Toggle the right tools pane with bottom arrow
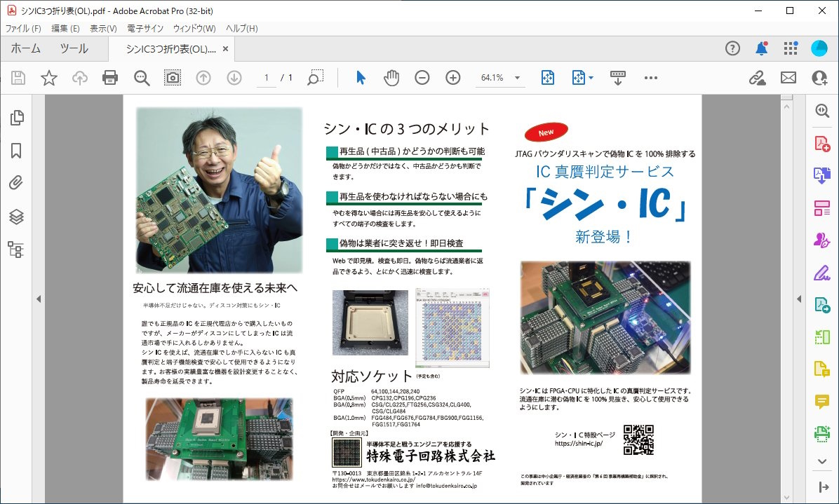The width and height of the screenshot is (839, 504). point(823,487)
